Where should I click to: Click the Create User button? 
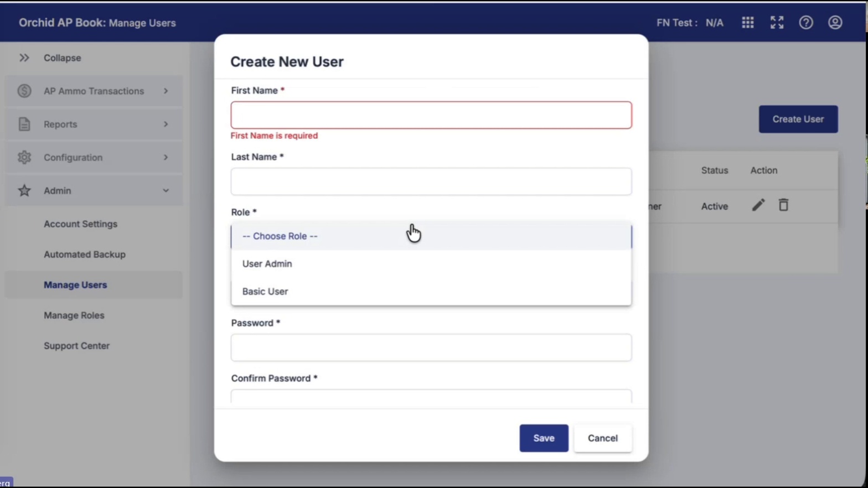pos(798,119)
